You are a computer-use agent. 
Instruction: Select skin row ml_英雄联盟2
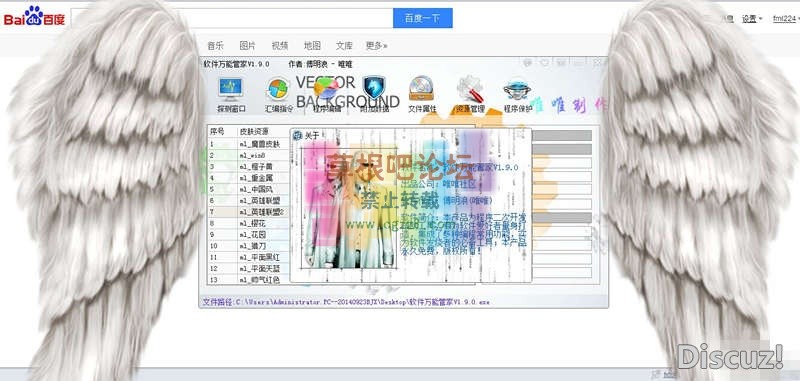pos(249,212)
